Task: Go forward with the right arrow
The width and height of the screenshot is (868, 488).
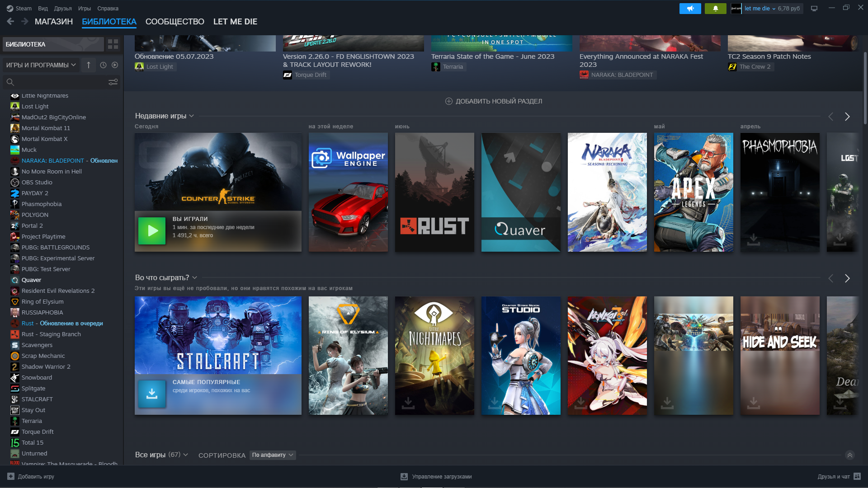Action: tap(25, 21)
